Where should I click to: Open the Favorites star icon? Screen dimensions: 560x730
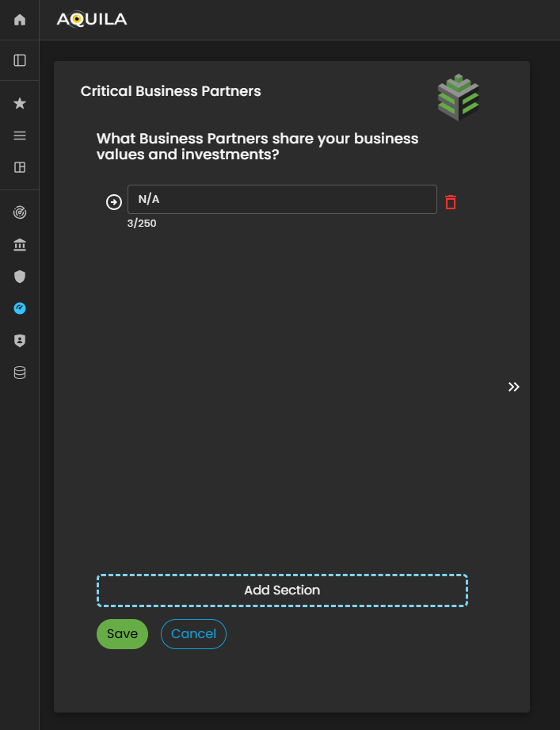click(x=20, y=103)
